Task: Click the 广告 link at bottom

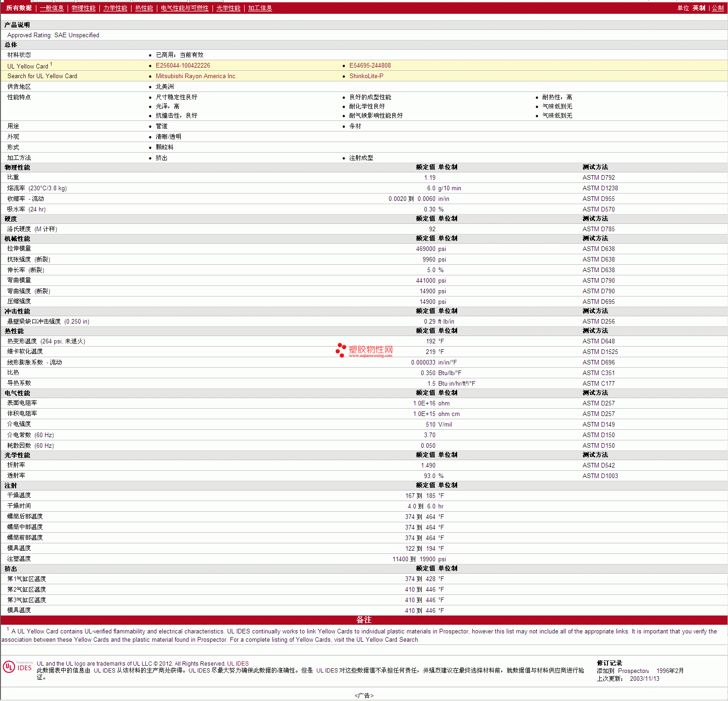Action: [364, 695]
